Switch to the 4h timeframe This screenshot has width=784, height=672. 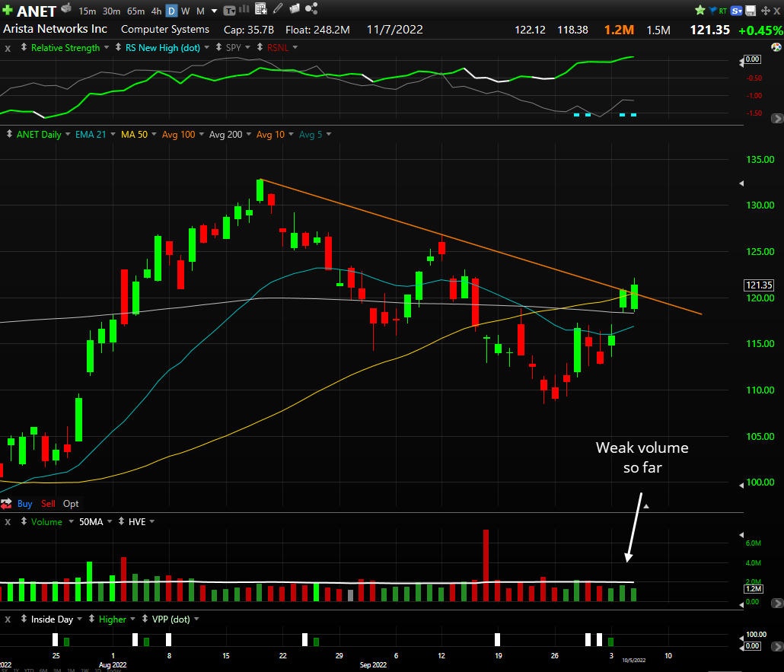click(x=157, y=11)
